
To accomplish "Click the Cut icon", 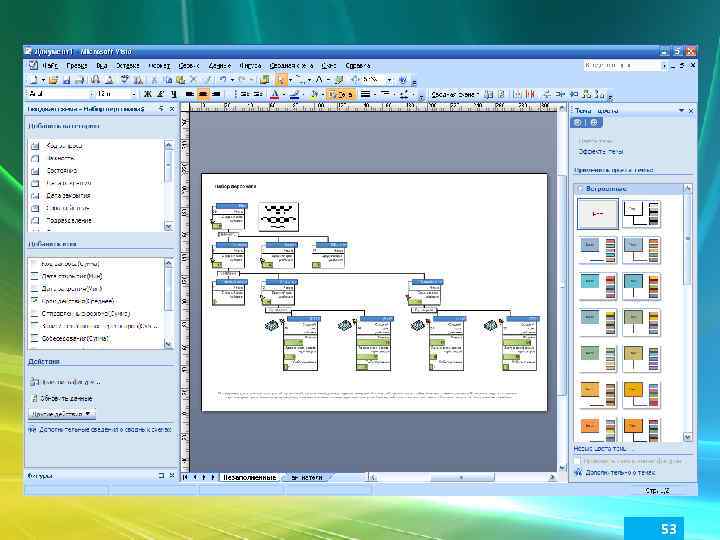I will (154, 80).
